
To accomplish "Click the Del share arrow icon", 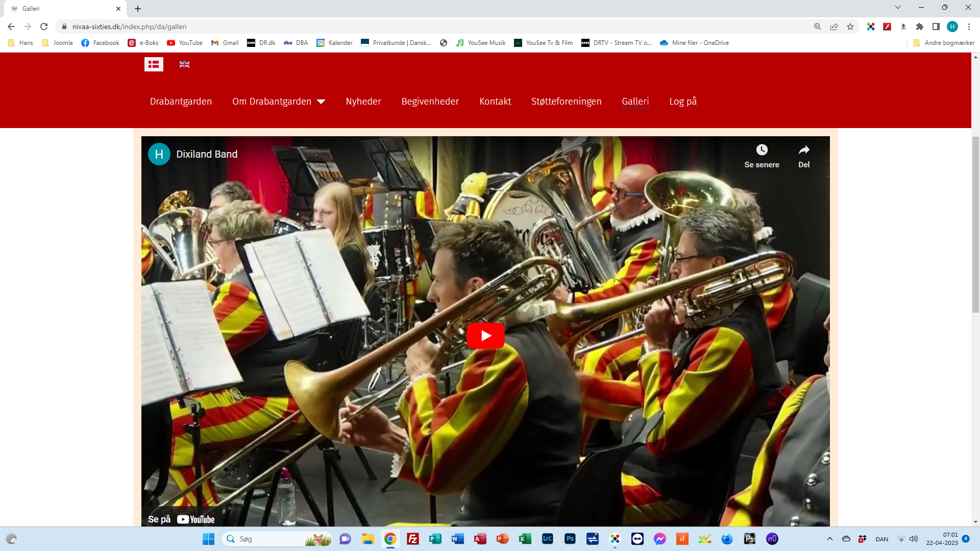I will pos(804,150).
